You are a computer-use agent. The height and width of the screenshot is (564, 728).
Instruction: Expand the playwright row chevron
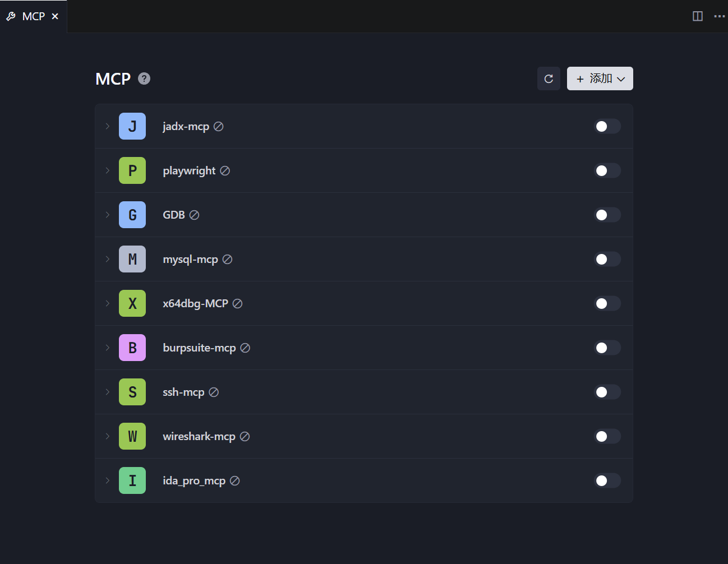pyautogui.click(x=107, y=170)
